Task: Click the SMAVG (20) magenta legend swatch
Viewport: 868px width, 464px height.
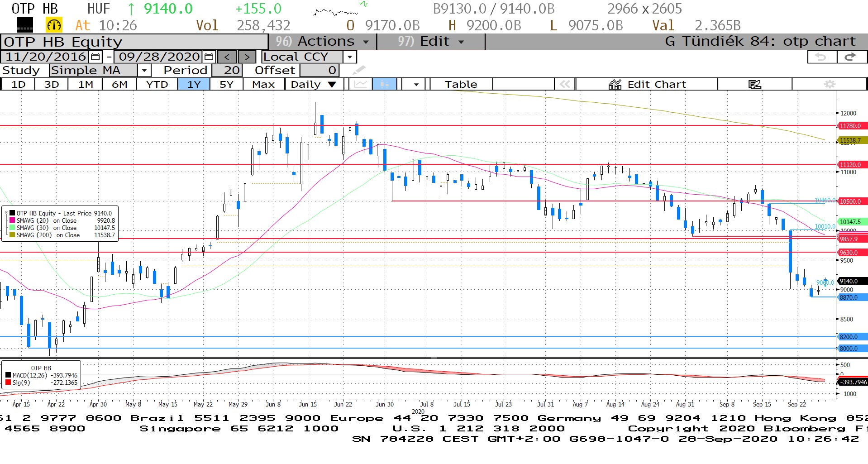Action: [12, 220]
